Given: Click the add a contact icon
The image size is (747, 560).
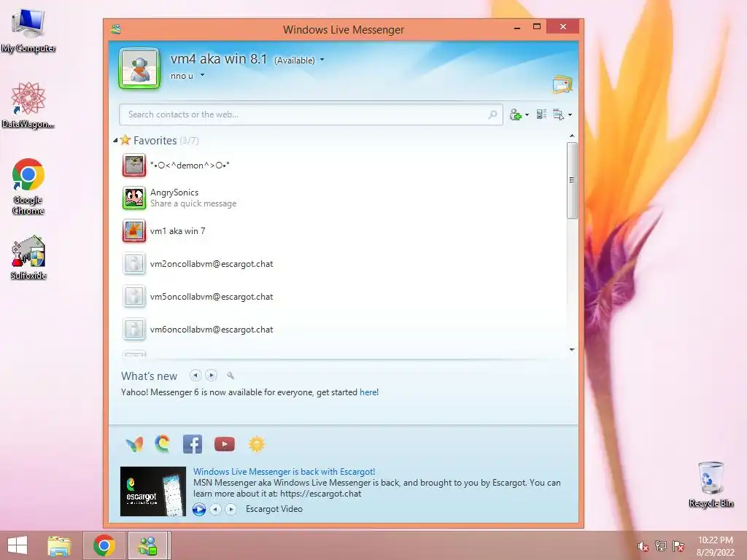Looking at the screenshot, I should (x=516, y=114).
